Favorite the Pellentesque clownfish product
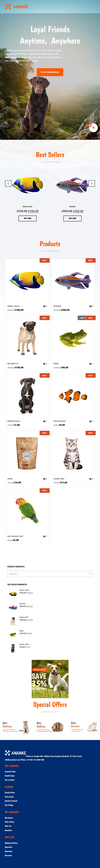100x868 pixels. point(90,421)
